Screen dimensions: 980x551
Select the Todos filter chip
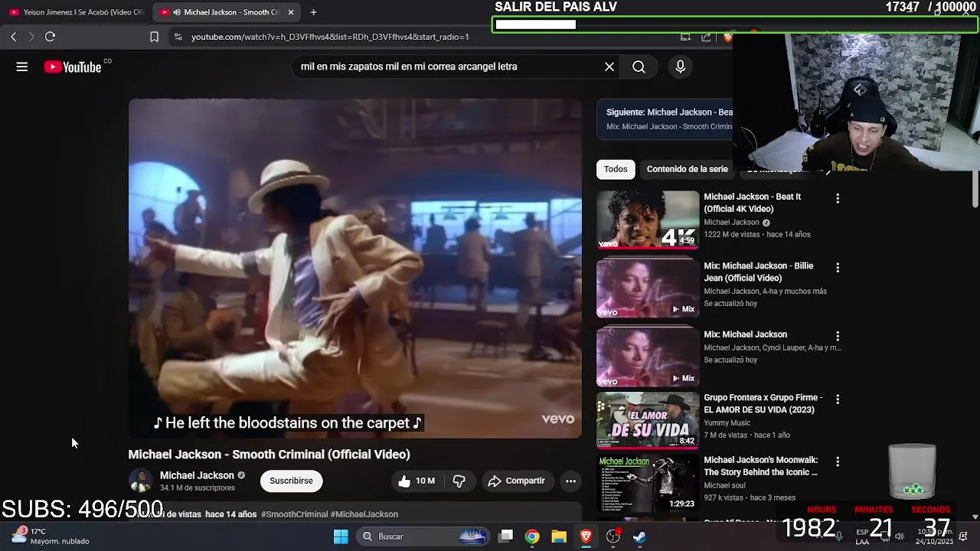point(616,169)
